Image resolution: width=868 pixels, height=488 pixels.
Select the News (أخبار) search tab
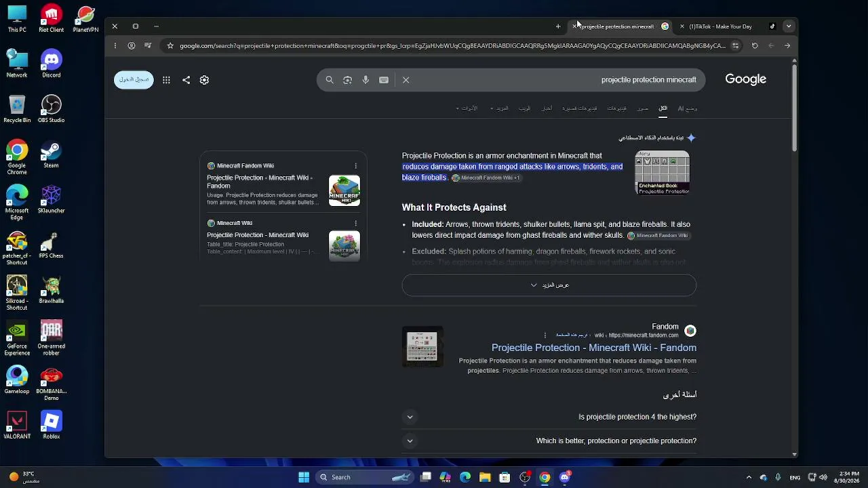[x=547, y=108]
